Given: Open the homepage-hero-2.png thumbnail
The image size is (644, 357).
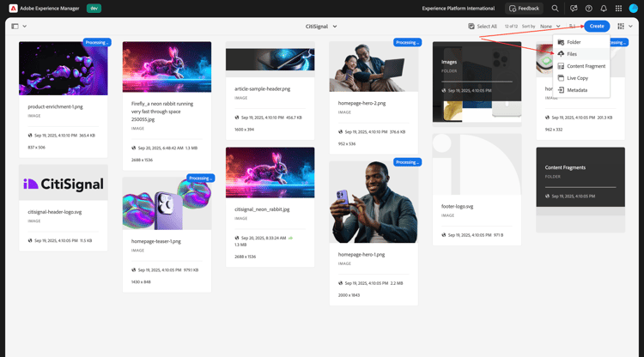Looking at the screenshot, I should (374, 66).
